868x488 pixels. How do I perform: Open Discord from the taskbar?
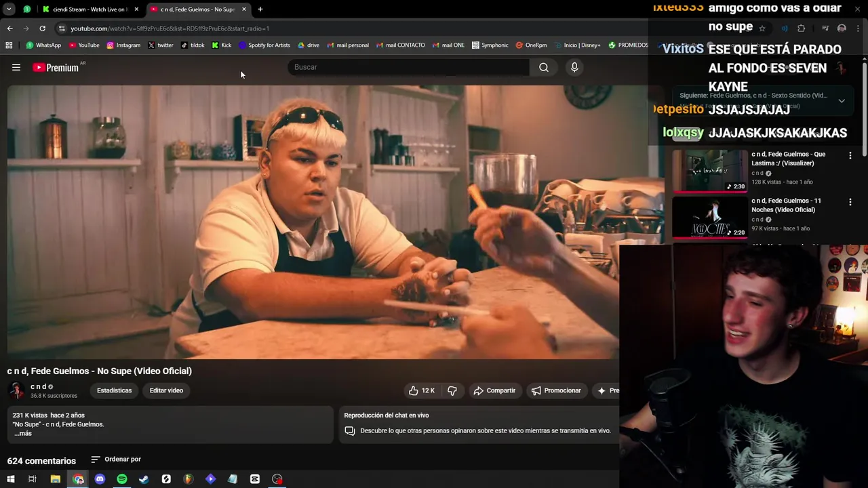pos(100,479)
